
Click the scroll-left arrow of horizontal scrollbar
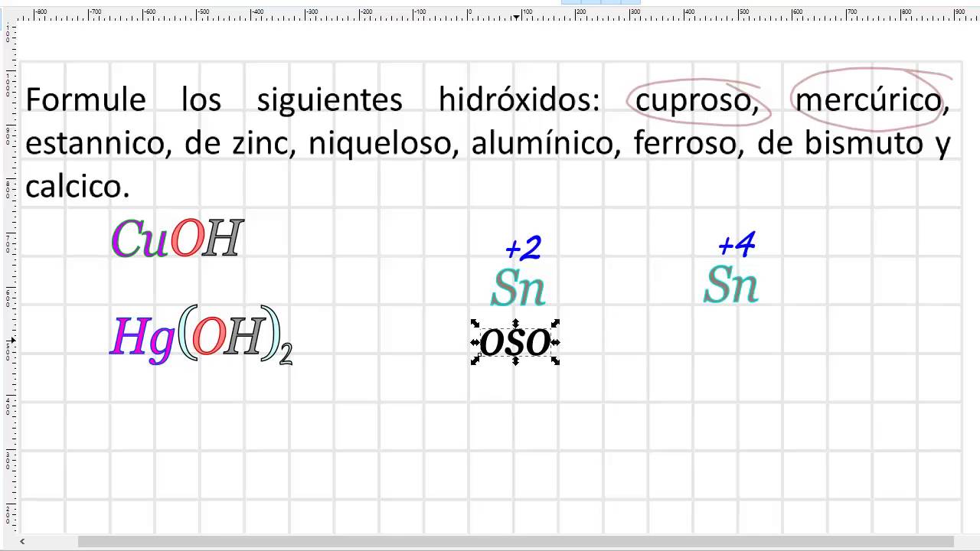point(22,542)
